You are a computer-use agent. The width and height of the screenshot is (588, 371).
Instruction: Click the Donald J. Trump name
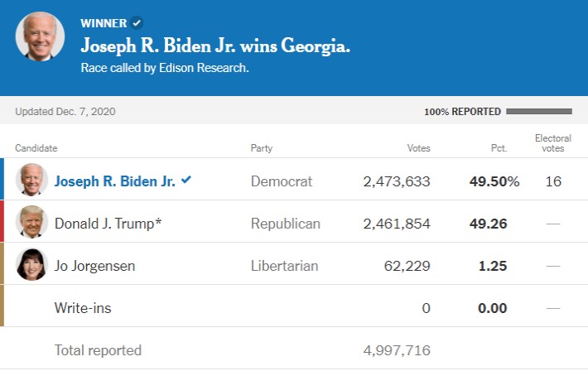(x=108, y=224)
